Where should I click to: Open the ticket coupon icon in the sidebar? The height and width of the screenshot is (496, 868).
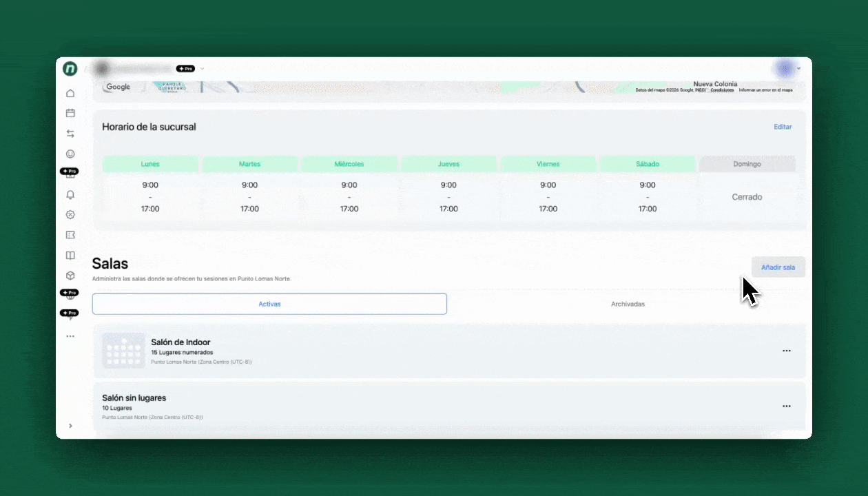point(70,235)
